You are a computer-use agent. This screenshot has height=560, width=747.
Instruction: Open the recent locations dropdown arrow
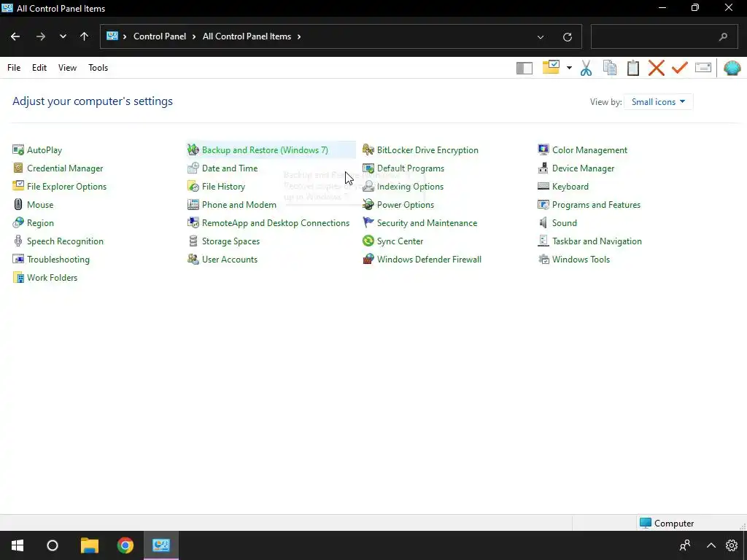tap(63, 36)
